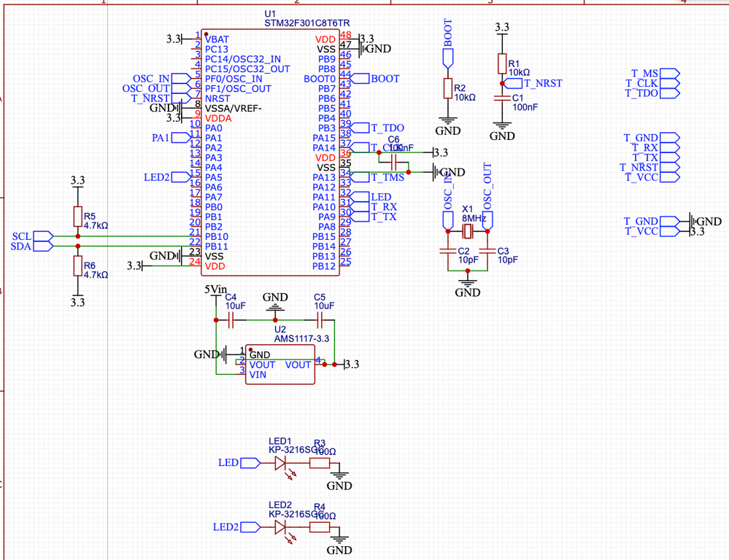
Task: Select resistor R5 4.7kΩ symbol
Action: pos(77,217)
